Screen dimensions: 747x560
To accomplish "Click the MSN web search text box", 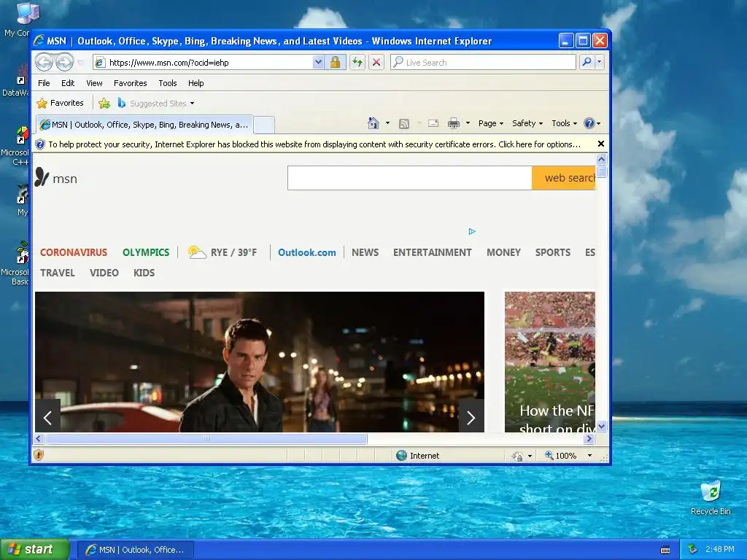I will tap(410, 178).
